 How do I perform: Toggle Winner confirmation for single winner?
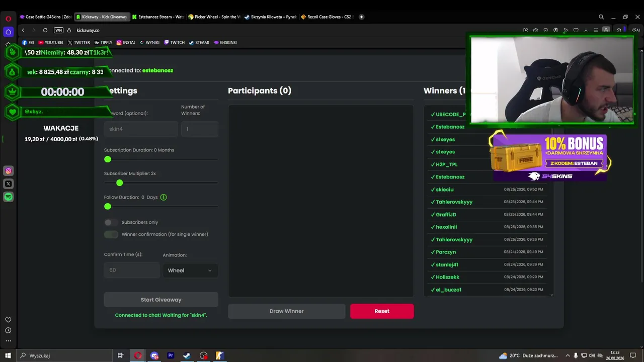[111, 234]
